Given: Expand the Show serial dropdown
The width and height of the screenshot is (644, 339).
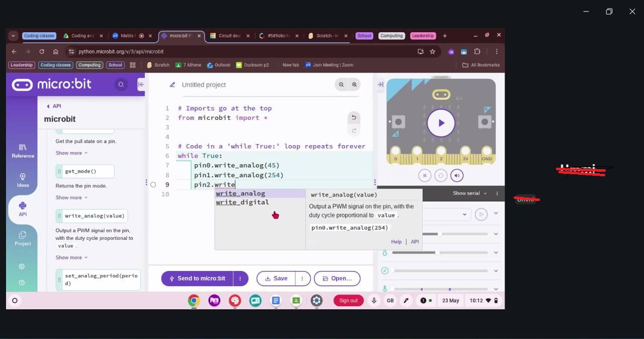Looking at the screenshot, I should tap(469, 193).
